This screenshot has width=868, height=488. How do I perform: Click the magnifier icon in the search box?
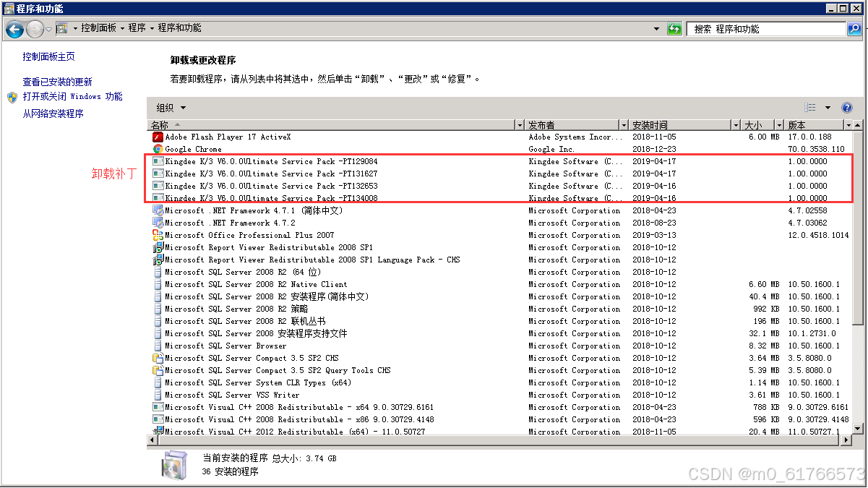tap(854, 29)
